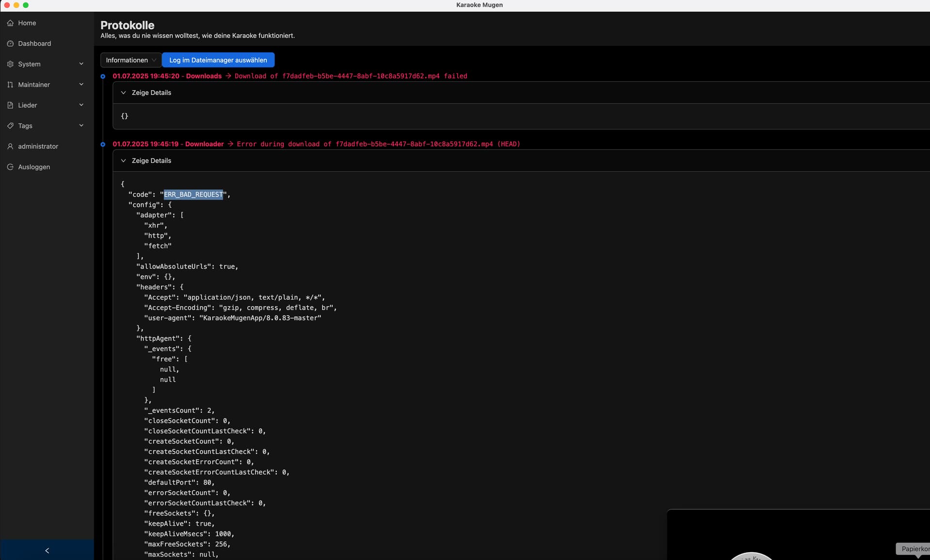The image size is (930, 560).
Task: Click the System gear icon
Action: pyautogui.click(x=10, y=64)
